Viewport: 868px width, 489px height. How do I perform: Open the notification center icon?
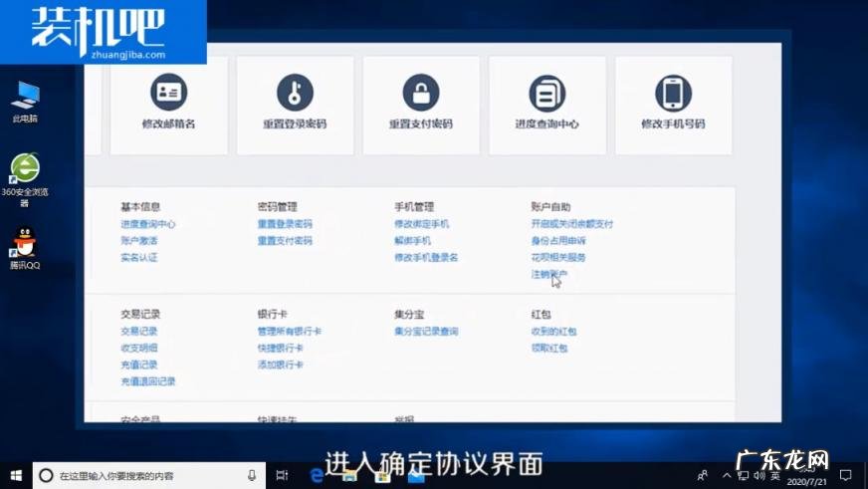pyautogui.click(x=846, y=475)
